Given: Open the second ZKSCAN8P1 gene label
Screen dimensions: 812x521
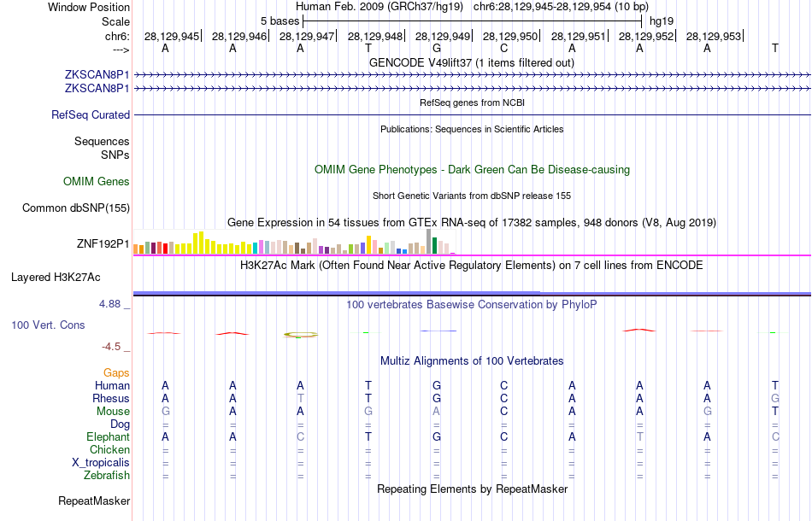Looking at the screenshot, I should click(97, 89).
